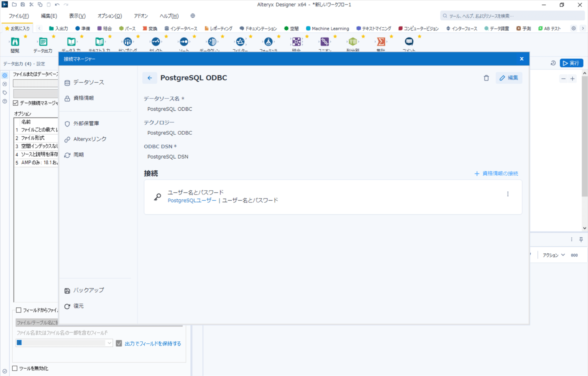Click the pin icon in results panel
588x376 pixels.
click(581, 239)
